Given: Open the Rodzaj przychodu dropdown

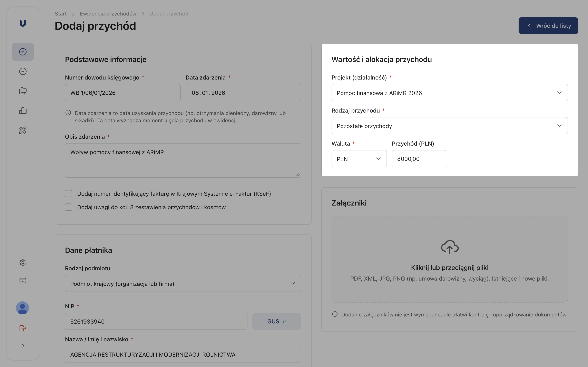Looking at the screenshot, I should tap(450, 126).
